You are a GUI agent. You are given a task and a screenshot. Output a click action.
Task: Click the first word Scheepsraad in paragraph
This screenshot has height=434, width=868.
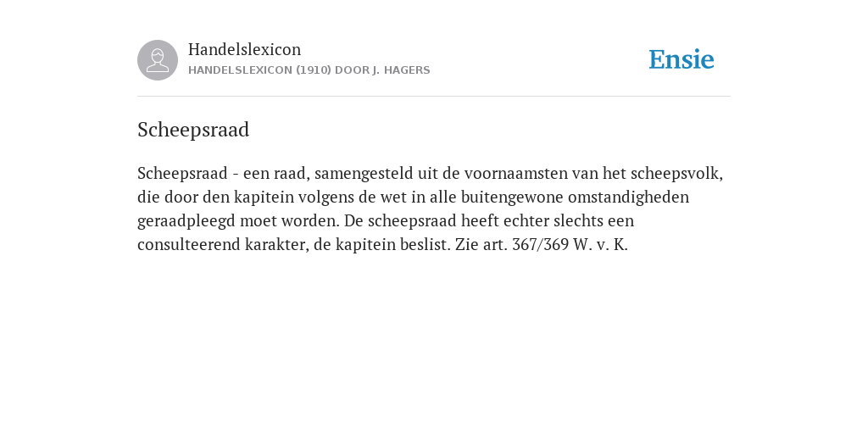pyautogui.click(x=182, y=174)
